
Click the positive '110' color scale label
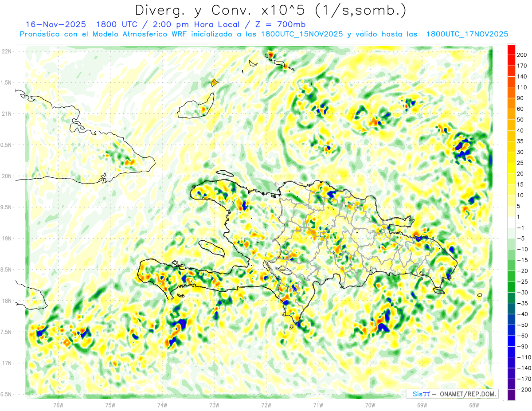522,87
